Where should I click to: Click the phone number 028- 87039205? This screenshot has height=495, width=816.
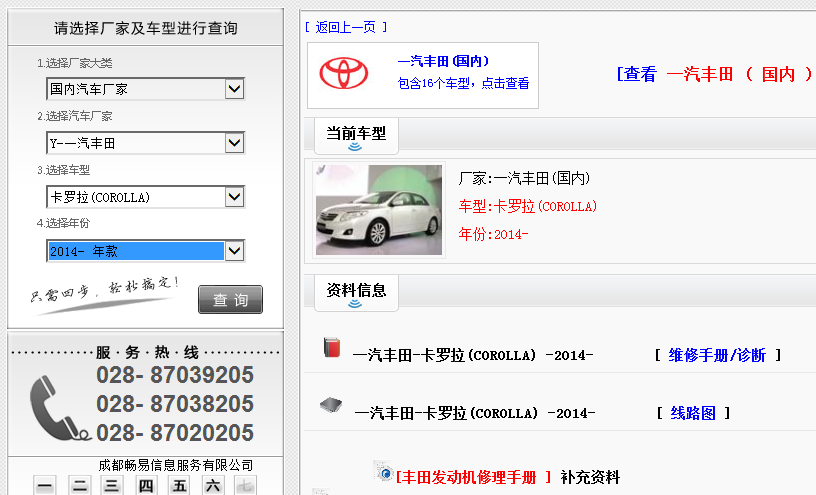point(175,375)
